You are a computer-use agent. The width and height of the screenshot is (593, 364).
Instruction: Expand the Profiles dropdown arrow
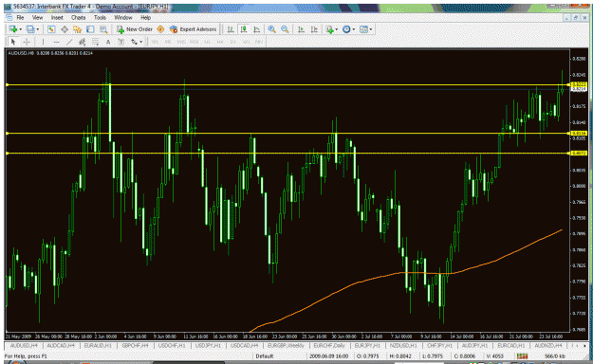tap(37, 29)
